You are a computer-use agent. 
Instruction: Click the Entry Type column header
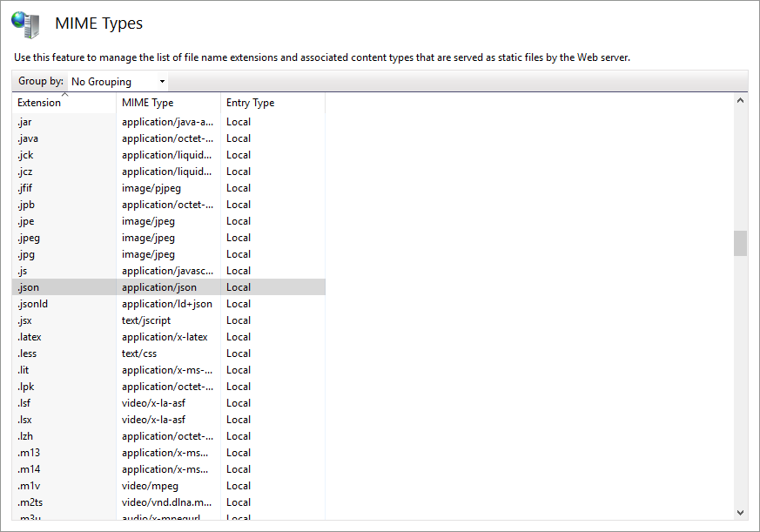pyautogui.click(x=272, y=103)
